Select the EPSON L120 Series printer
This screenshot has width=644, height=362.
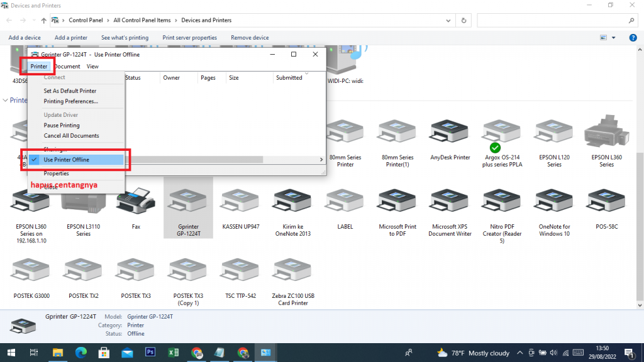[x=553, y=143]
